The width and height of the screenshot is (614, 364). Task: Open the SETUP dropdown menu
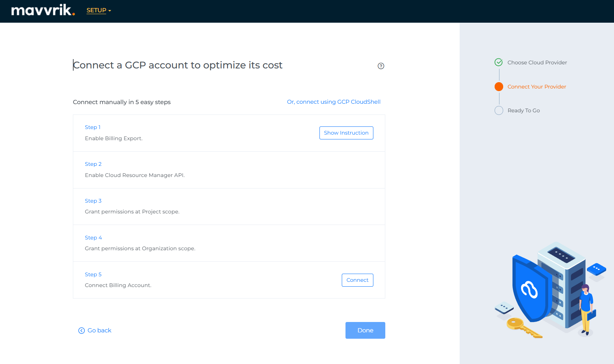tap(99, 10)
